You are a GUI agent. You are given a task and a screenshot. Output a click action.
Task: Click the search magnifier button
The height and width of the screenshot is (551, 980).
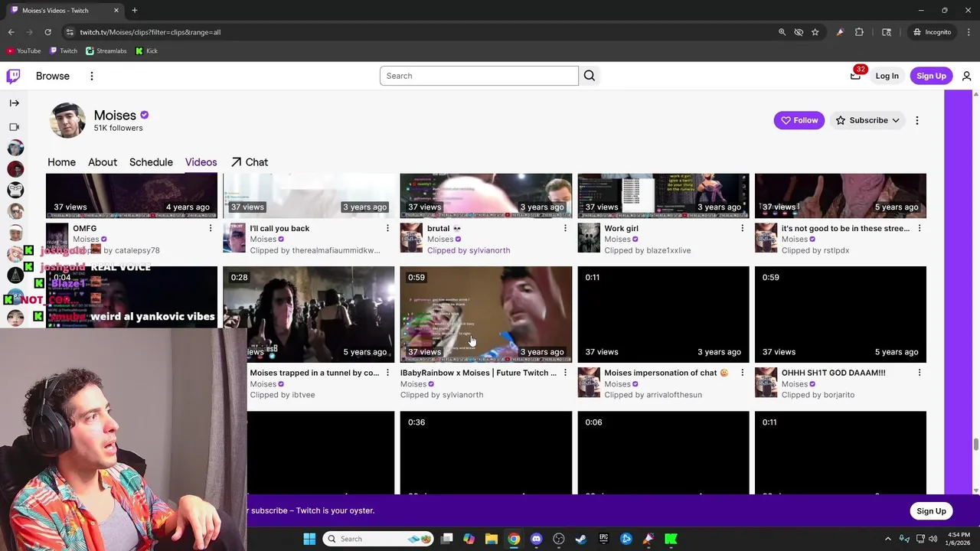point(590,76)
